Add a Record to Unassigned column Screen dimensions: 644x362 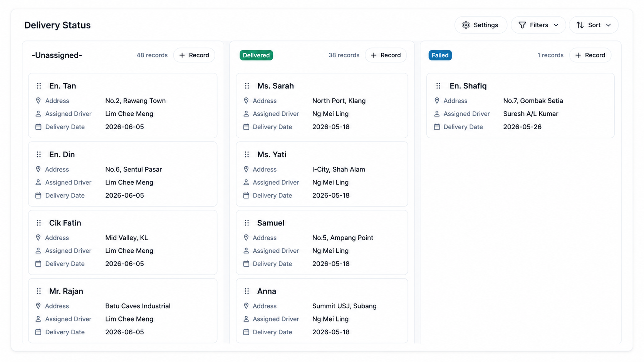(x=194, y=55)
